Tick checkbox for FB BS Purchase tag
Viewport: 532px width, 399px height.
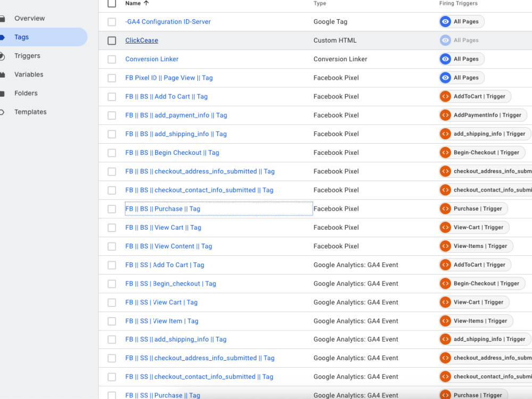click(112, 209)
